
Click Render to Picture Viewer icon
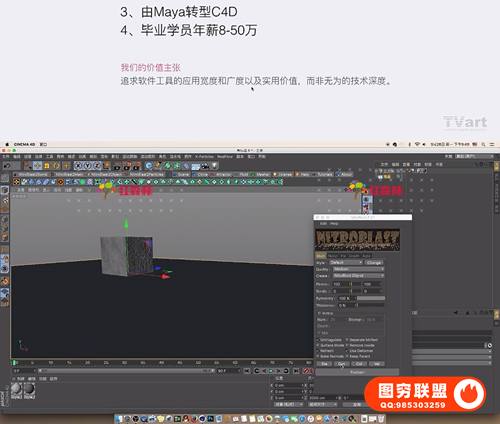(127, 166)
